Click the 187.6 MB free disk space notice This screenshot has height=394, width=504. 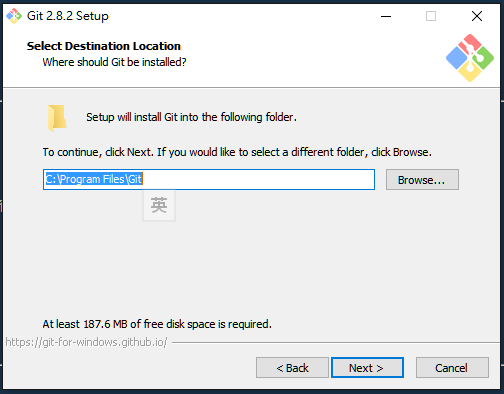click(x=157, y=324)
